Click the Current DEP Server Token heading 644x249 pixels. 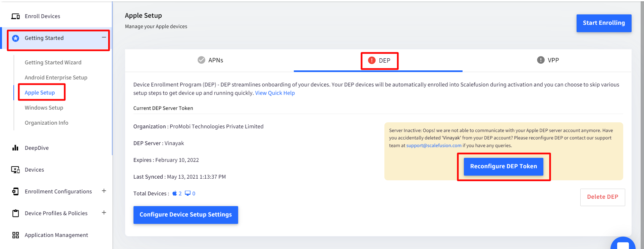click(x=163, y=108)
